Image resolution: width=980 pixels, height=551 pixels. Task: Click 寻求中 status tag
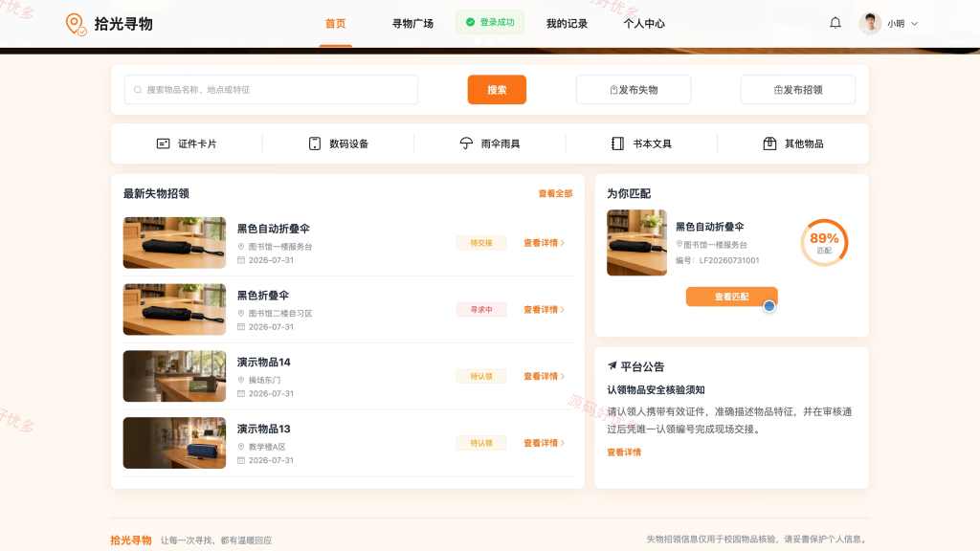(481, 310)
